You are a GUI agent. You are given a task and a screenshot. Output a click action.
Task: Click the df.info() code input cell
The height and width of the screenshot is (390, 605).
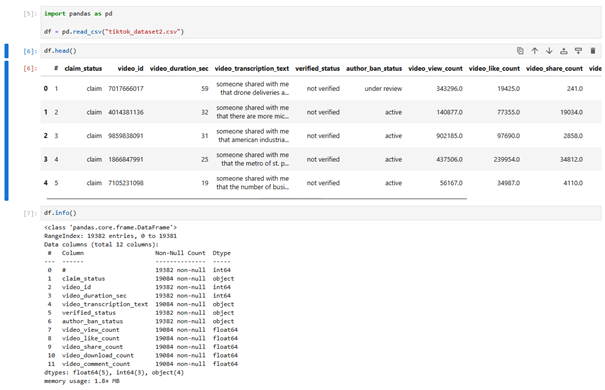pyautogui.click(x=320, y=213)
